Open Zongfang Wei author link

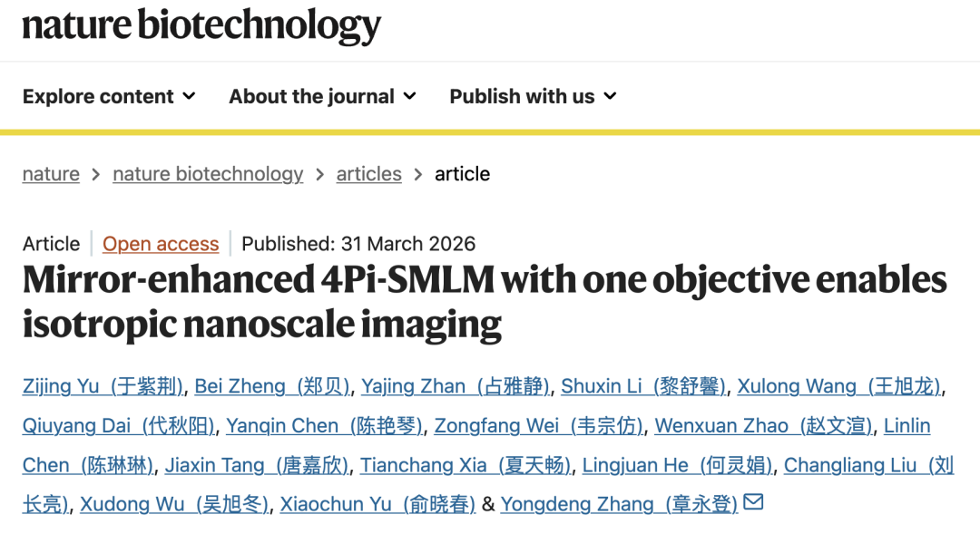pyautogui.click(x=539, y=425)
